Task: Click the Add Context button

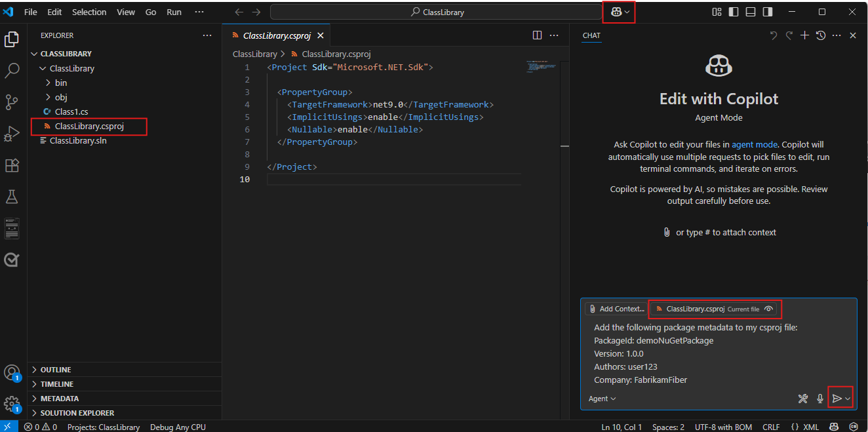Action: (x=616, y=308)
